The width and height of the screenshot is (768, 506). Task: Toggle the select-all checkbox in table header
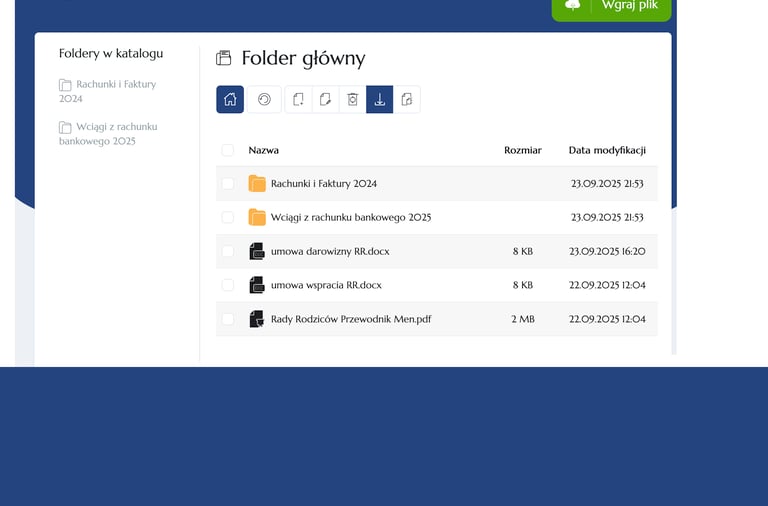227,150
